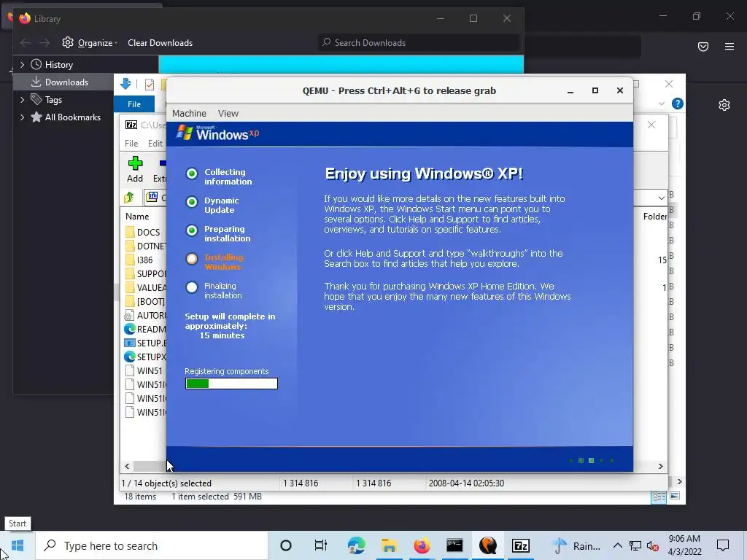Switch Explorer to details view icon

tap(659, 497)
